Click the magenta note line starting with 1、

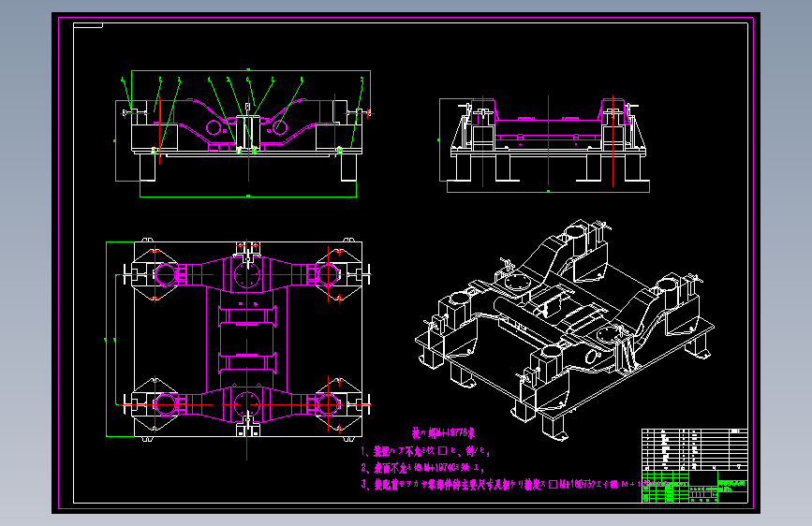(x=425, y=451)
